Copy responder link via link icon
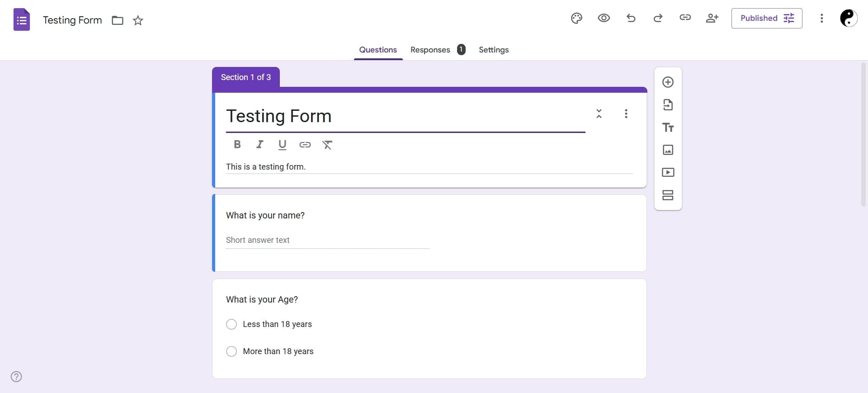 [685, 18]
